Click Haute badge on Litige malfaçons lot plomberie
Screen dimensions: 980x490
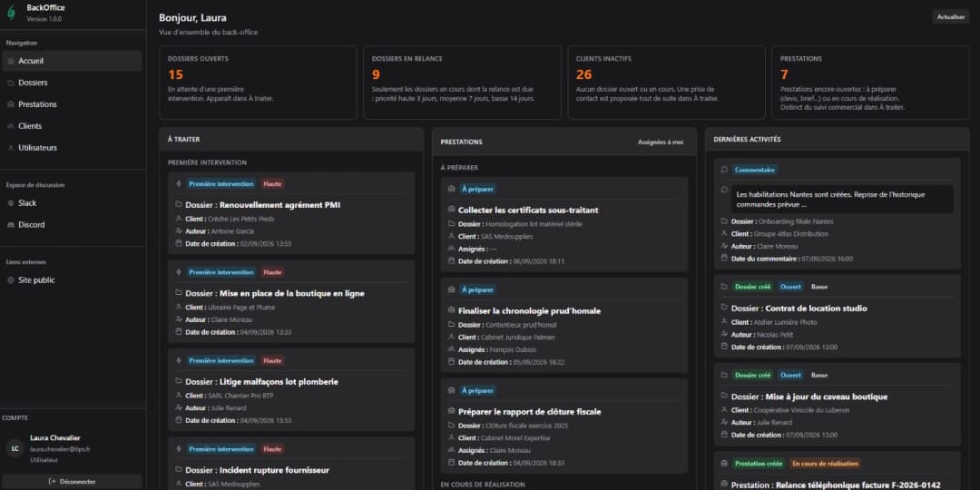point(272,360)
